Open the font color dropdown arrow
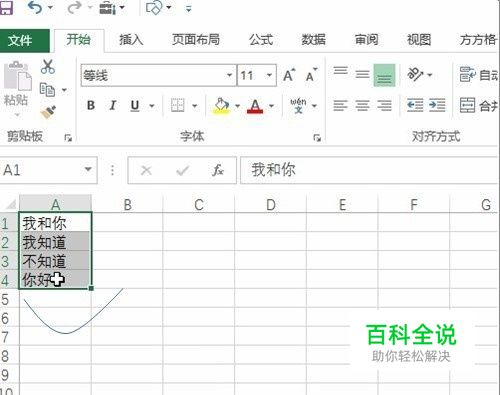The image size is (500, 395). pos(271,106)
